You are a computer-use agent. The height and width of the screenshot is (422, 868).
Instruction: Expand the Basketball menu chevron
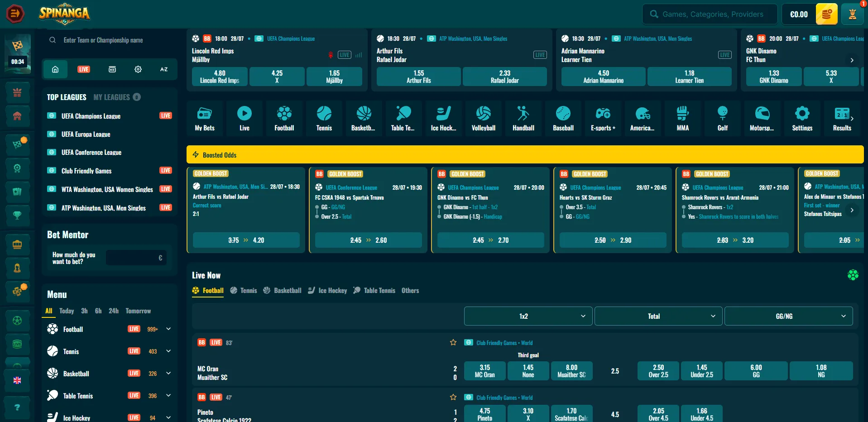(x=168, y=373)
